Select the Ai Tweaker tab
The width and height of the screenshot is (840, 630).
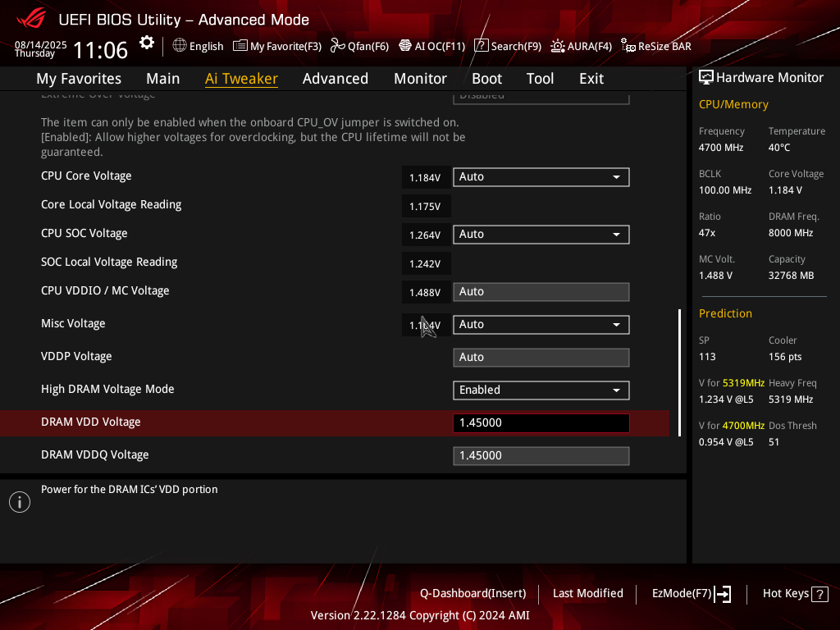click(241, 79)
